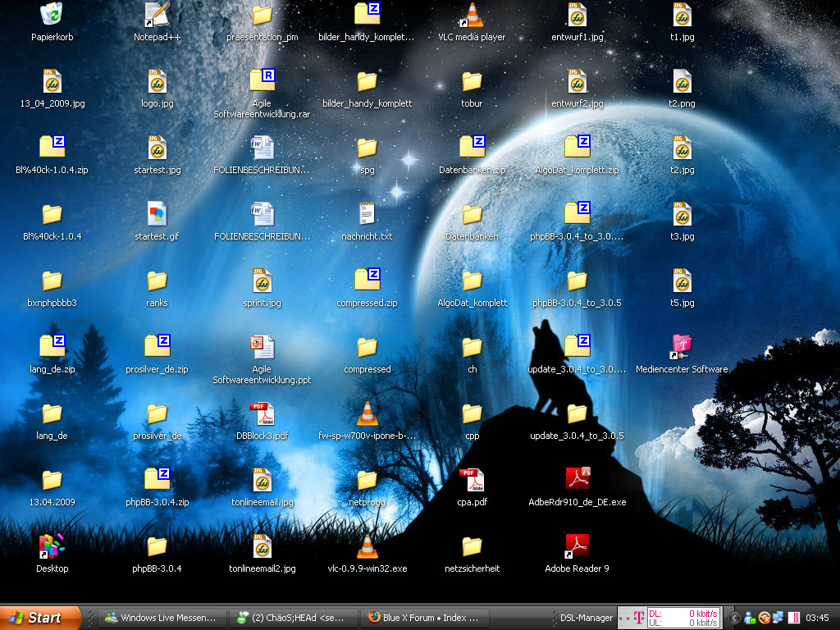Select the AdbeRdr910_de_DE.exe installer
The width and height of the screenshot is (840, 630).
click(577, 479)
